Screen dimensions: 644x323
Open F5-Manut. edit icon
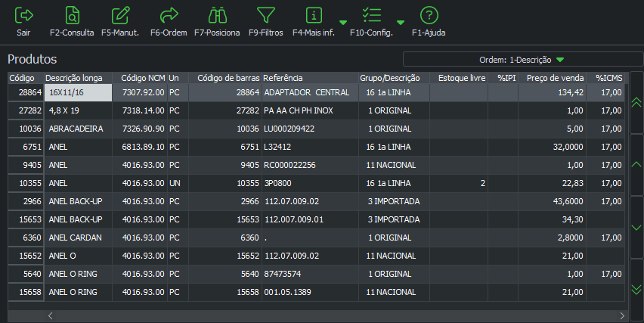point(121,16)
